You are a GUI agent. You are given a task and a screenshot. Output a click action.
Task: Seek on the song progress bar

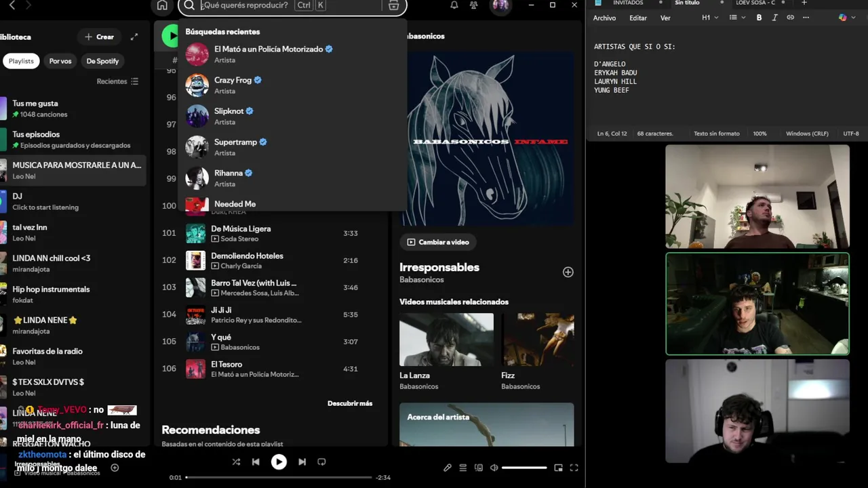(279, 477)
